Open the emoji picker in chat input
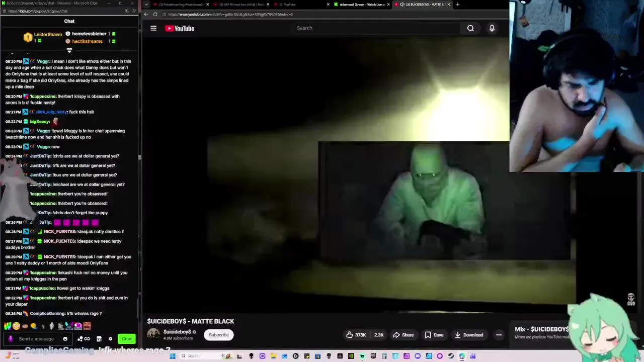 [65, 339]
